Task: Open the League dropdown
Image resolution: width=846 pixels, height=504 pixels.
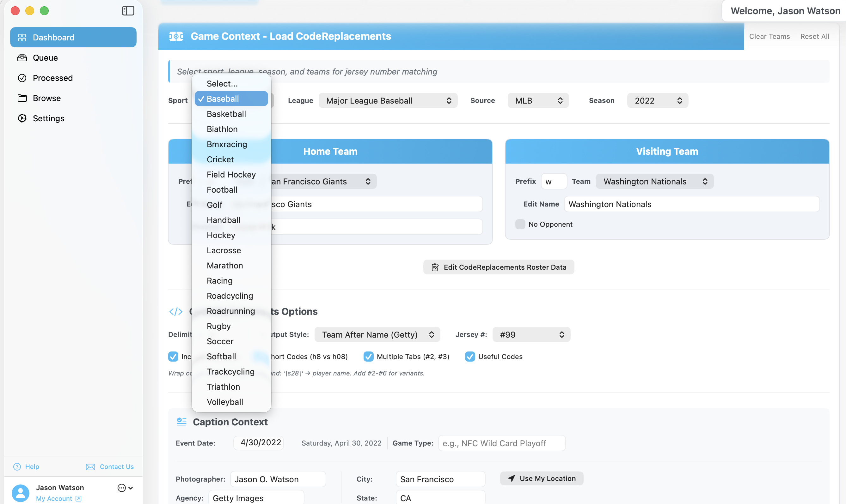Action: pos(388,100)
